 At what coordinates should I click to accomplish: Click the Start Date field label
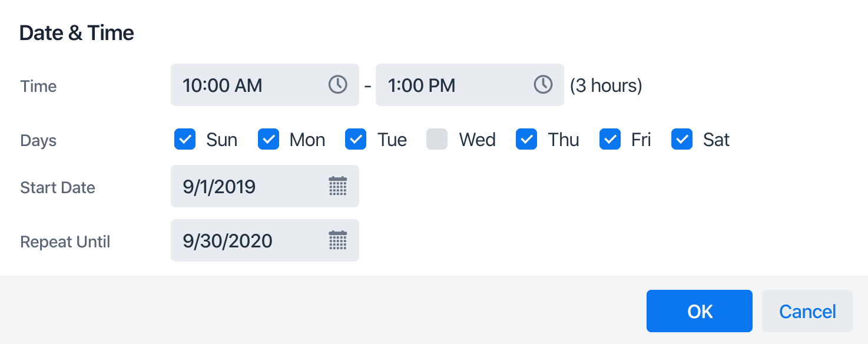point(58,187)
